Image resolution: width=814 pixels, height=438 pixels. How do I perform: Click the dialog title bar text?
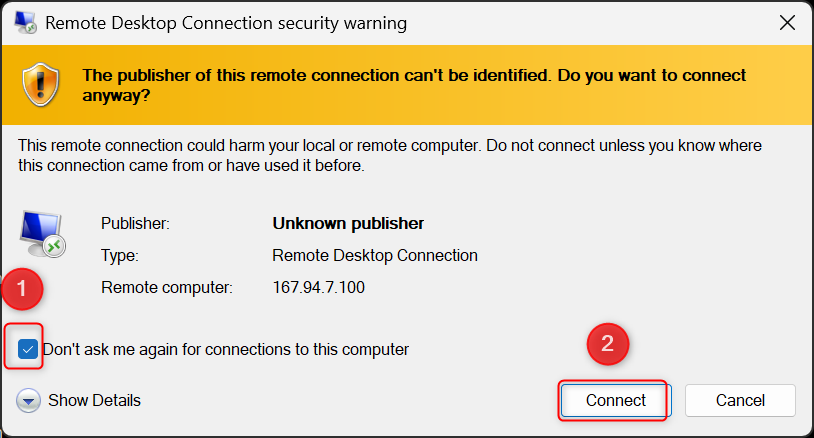226,22
